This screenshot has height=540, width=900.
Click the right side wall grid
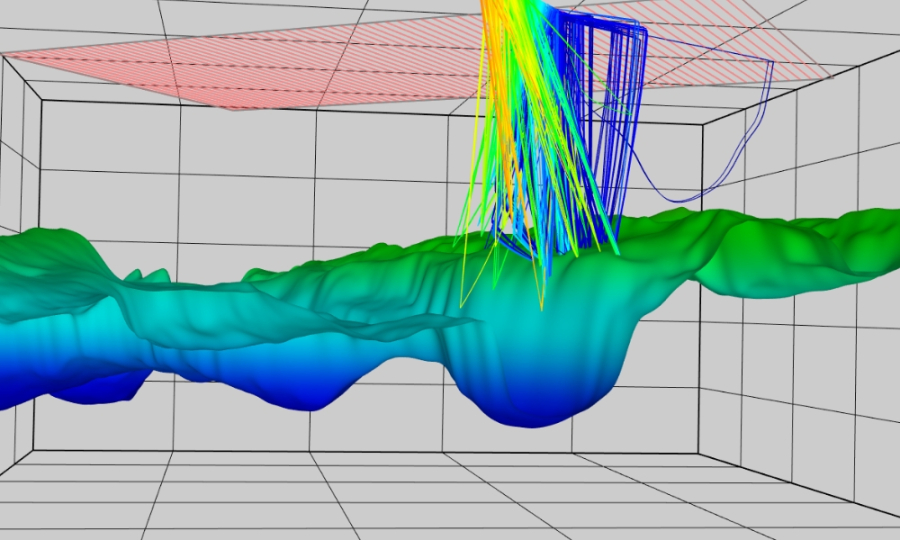800,400
